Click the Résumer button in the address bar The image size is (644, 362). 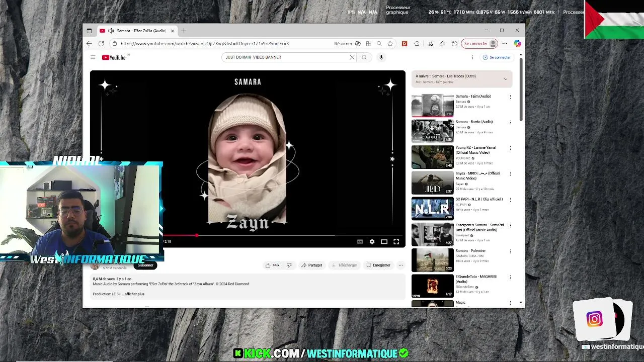[x=343, y=44]
